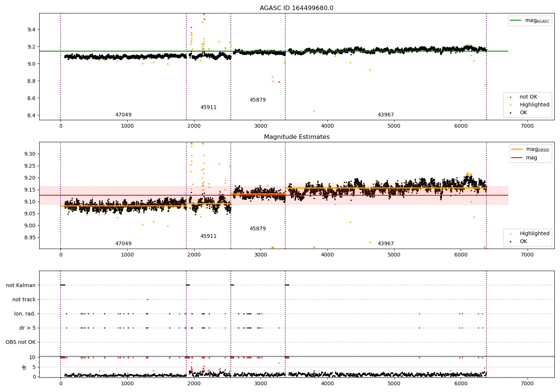
Task: Click OBSID label 45879 in middle plot
Action: coord(258,229)
